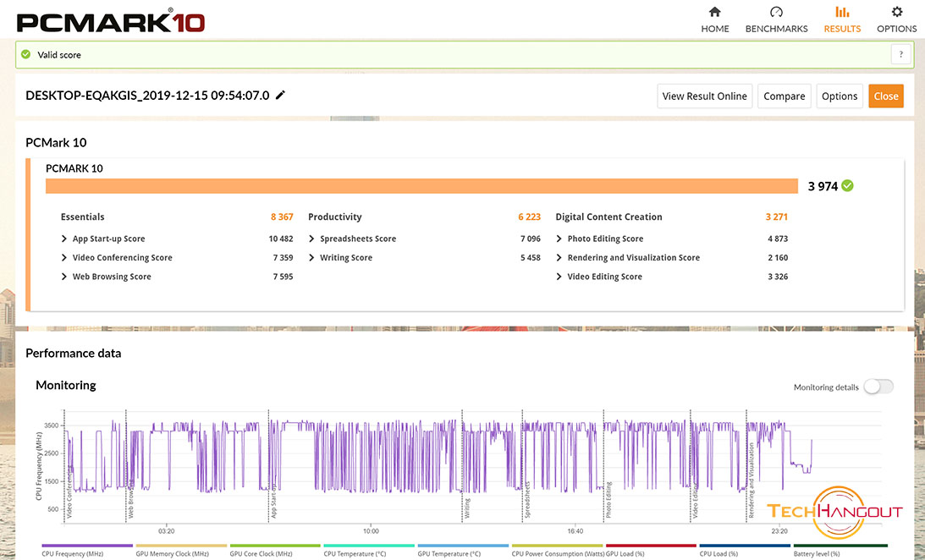
Task: Click the green Valid score checkmark icon
Action: pos(26,54)
